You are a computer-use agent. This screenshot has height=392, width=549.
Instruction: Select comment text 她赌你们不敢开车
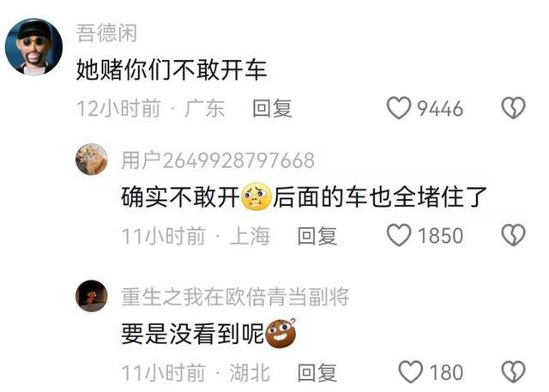pos(172,69)
